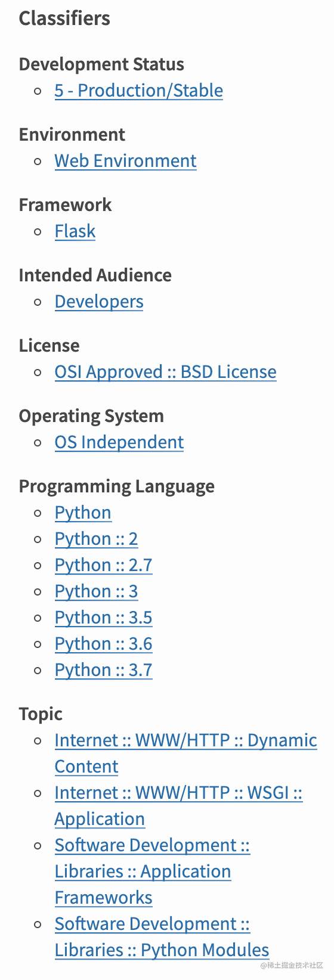Select the Developers audience link
The height and width of the screenshot is (980, 334).
[x=99, y=302]
